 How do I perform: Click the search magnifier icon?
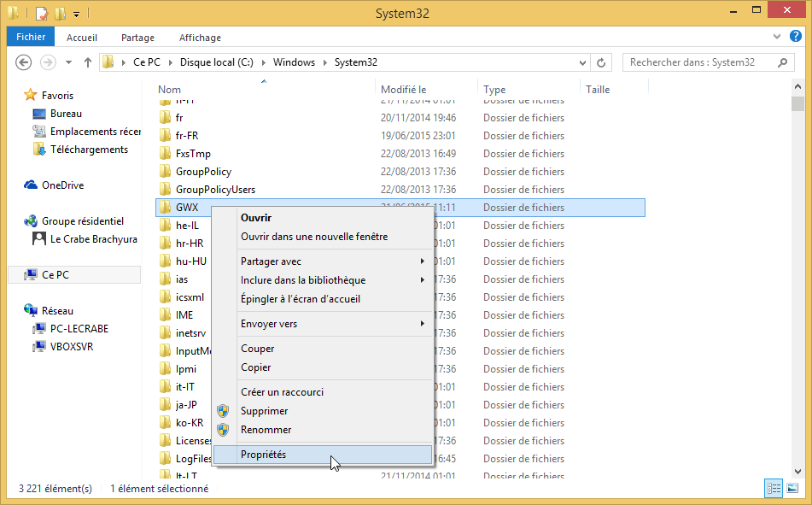pyautogui.click(x=782, y=62)
